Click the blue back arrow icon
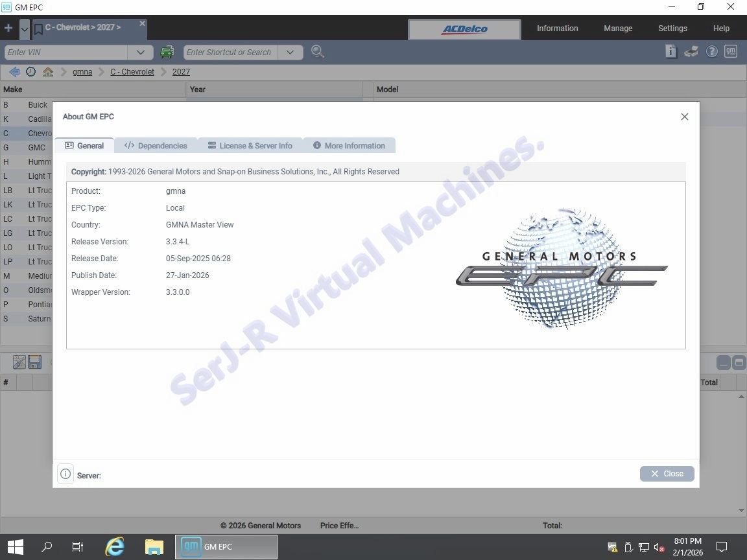 coord(14,72)
